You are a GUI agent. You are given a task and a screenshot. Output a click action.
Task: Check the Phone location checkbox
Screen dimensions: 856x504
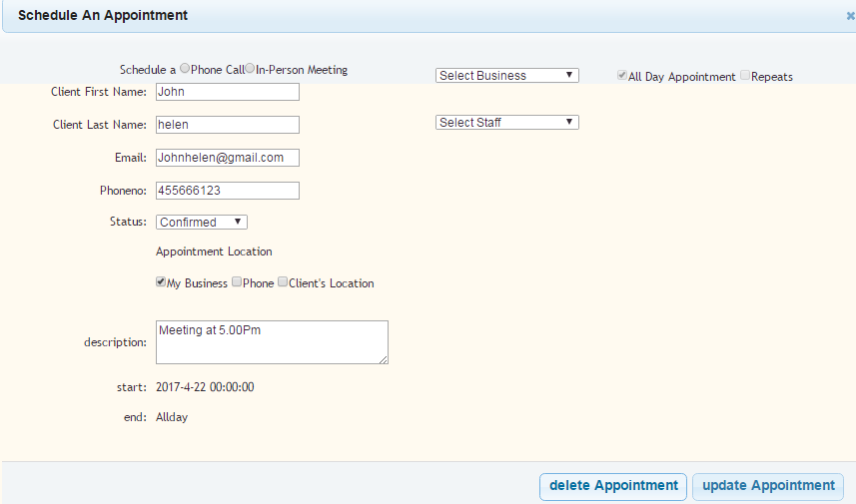point(237,281)
